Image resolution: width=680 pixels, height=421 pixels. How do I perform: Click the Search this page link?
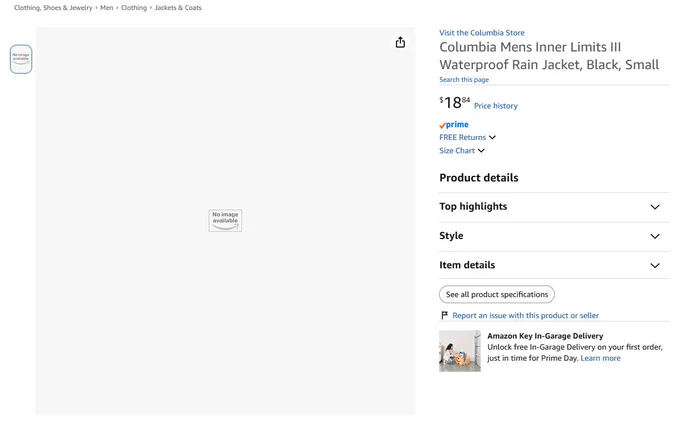(x=464, y=80)
